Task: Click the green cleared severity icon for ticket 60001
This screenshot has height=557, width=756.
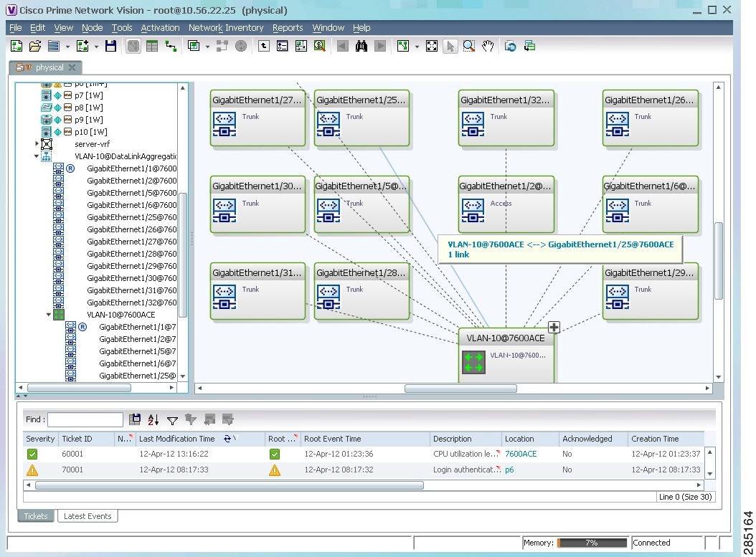Action: pos(32,454)
